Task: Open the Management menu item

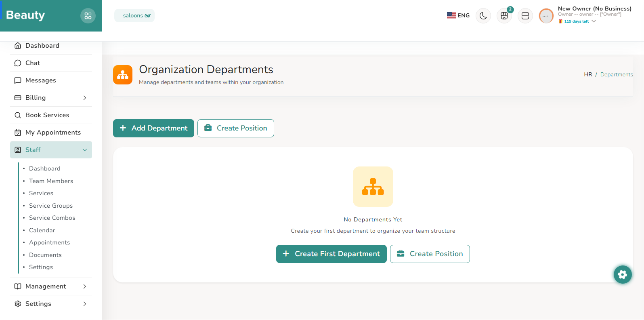Action: point(51,286)
